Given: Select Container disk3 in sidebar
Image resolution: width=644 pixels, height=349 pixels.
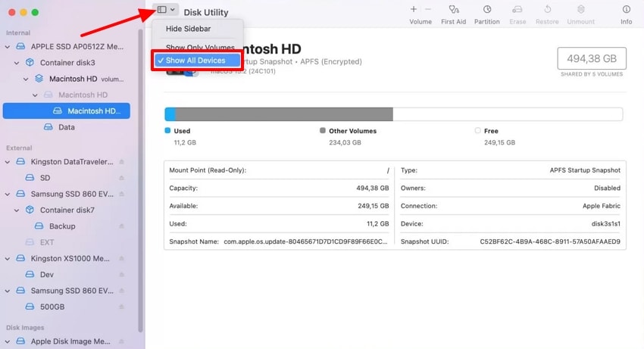Looking at the screenshot, I should [x=67, y=62].
